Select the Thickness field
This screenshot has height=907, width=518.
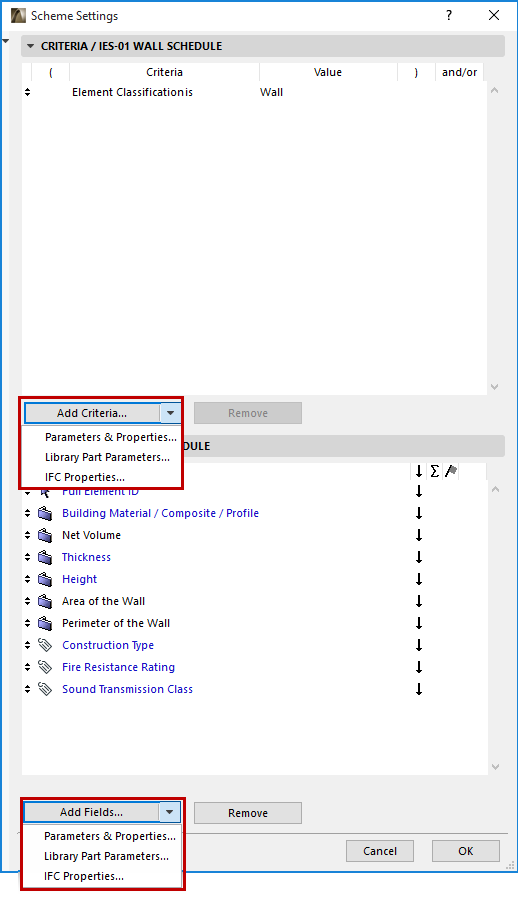(x=86, y=557)
